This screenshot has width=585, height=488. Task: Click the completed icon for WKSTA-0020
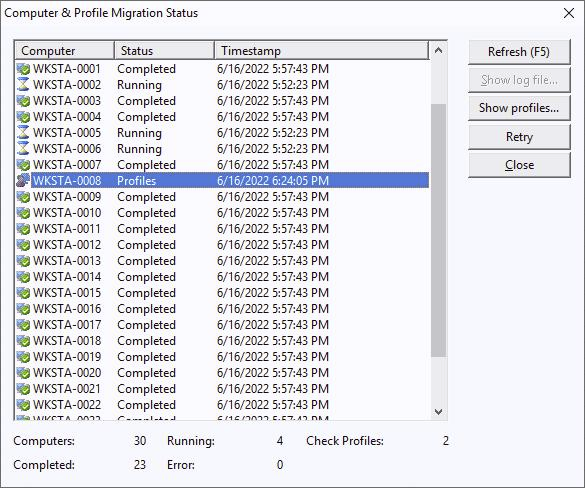pos(23,373)
